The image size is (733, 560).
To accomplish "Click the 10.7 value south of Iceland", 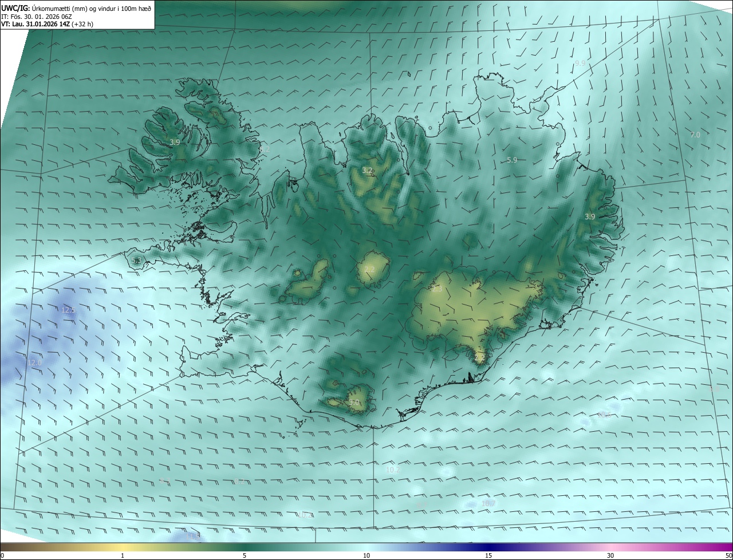I will click(x=488, y=503).
